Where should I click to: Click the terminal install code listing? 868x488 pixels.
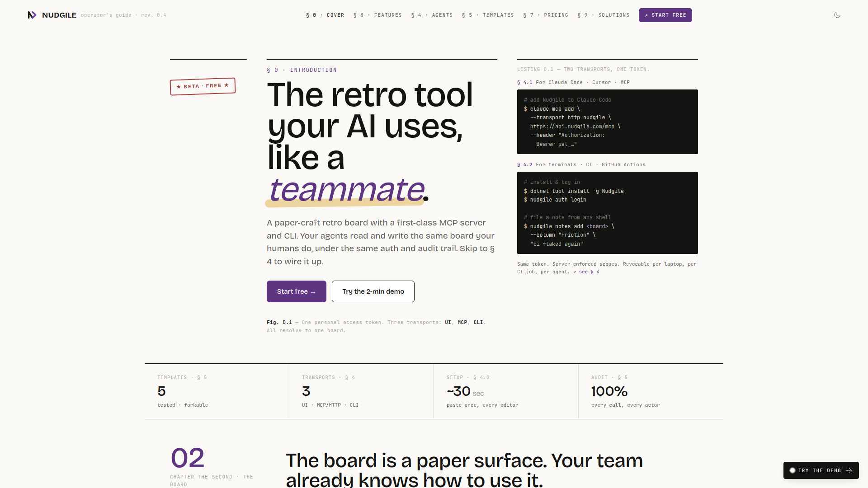607,213
